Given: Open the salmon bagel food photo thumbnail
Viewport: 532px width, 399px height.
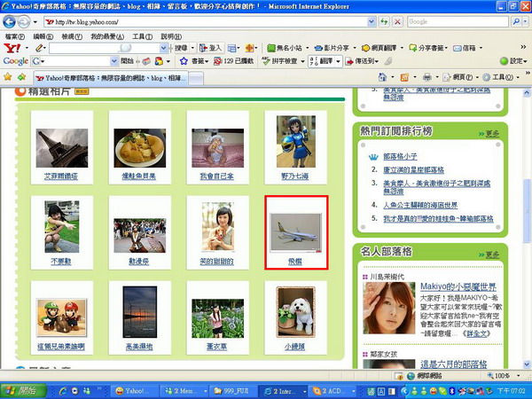Looking at the screenshot, I should pos(140,148).
